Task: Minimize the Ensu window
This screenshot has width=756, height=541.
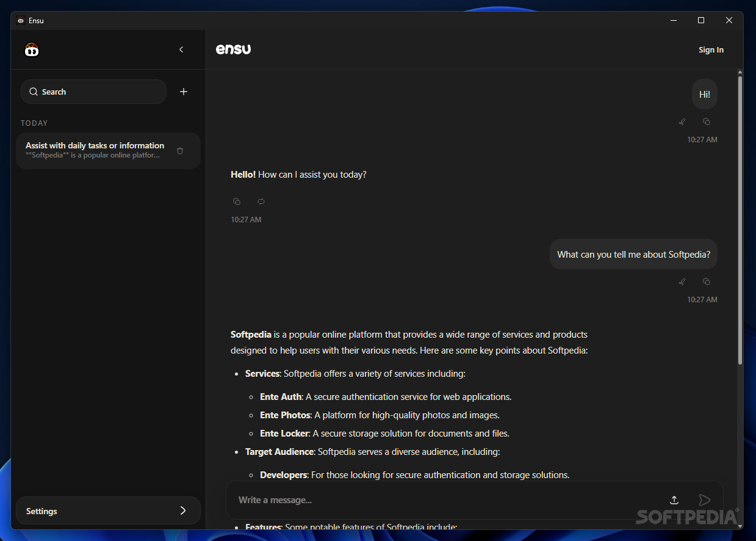Action: (674, 20)
